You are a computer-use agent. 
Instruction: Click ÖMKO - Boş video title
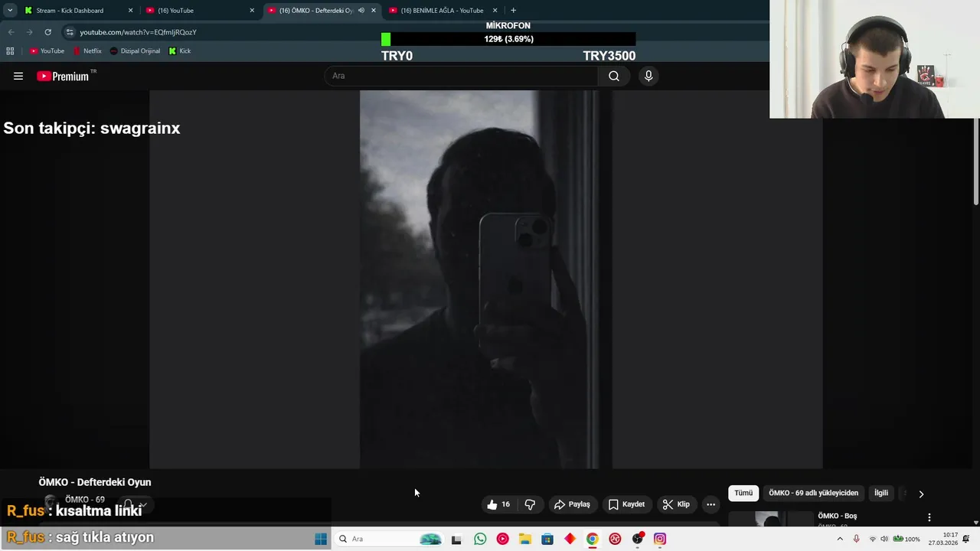(837, 516)
